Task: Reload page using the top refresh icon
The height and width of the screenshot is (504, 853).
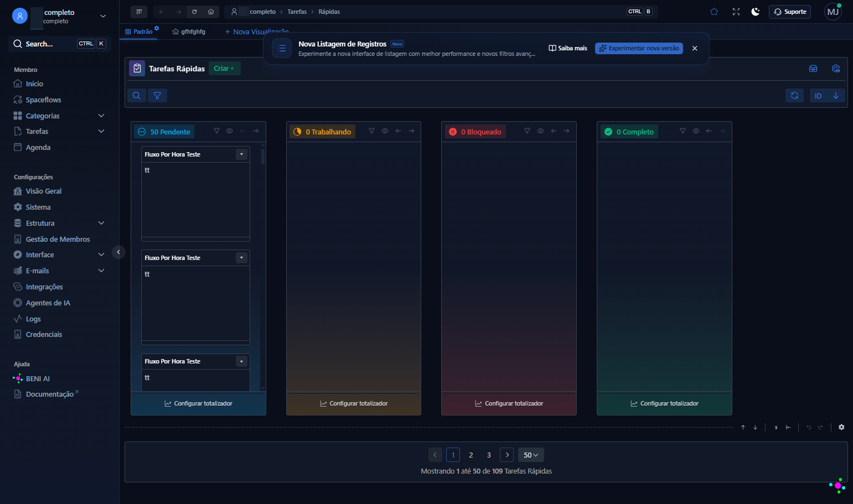Action: [194, 12]
